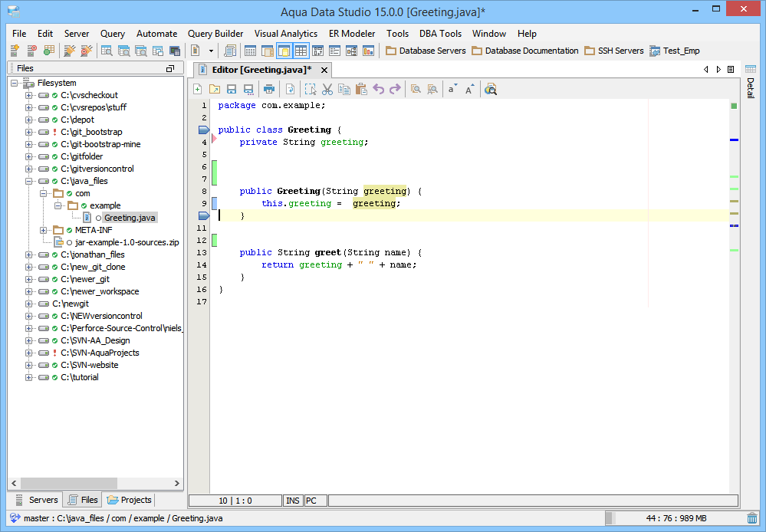Click the Undo arrow icon
766x532 pixels.
(x=378, y=90)
